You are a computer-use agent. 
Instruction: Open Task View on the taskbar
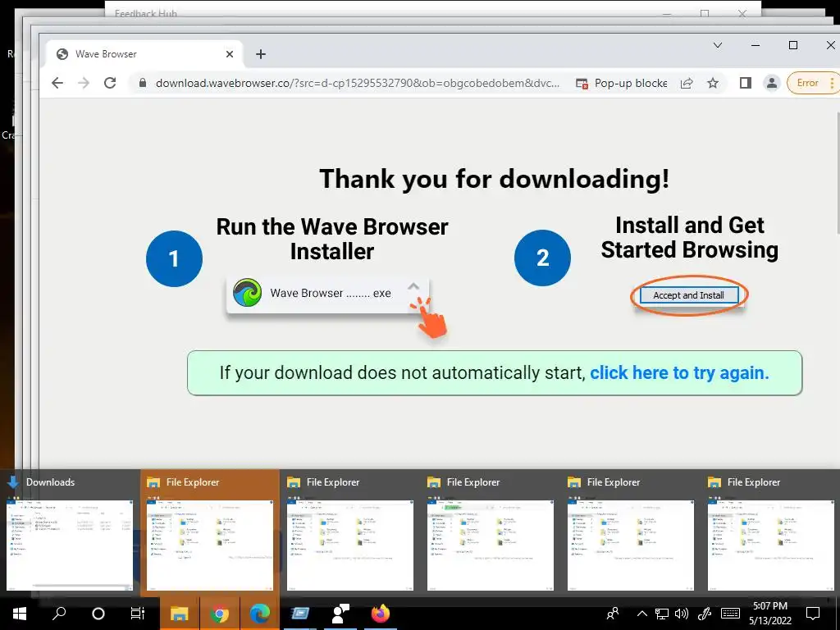[x=138, y=614]
